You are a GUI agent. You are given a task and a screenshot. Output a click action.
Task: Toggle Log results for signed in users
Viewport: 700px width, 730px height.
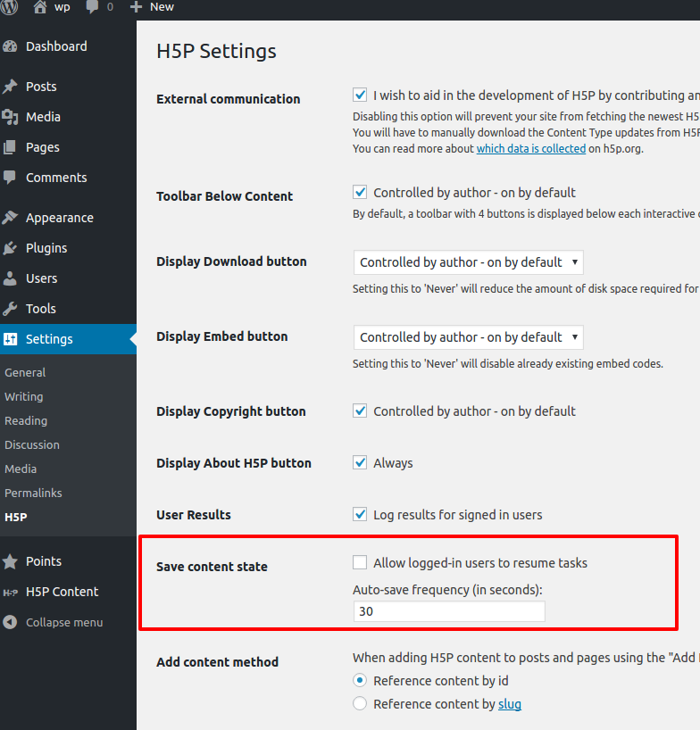(x=360, y=514)
